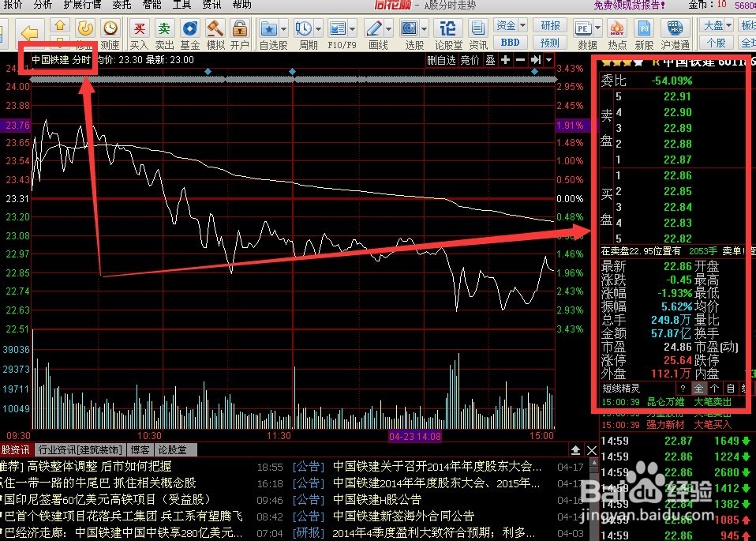The image size is (756, 541).
Task: Open the 报价 menu
Action: [x=12, y=5]
